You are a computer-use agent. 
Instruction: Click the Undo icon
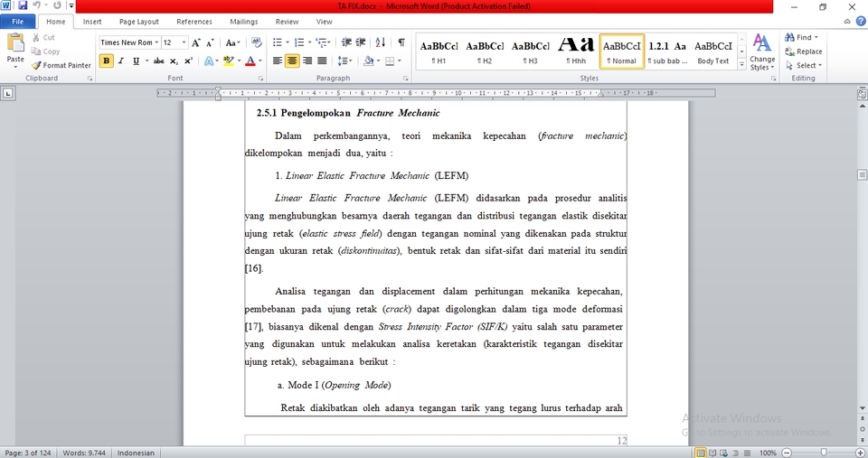(x=37, y=5)
